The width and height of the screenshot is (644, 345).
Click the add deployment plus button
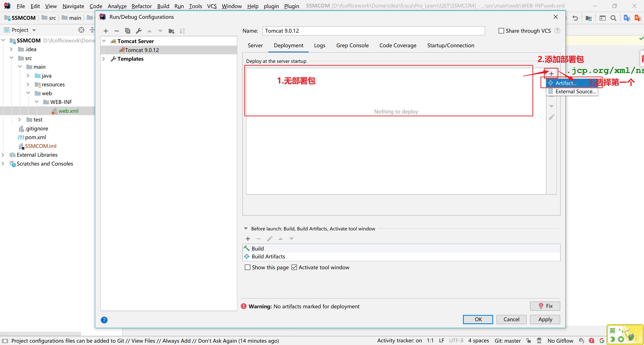click(x=551, y=74)
